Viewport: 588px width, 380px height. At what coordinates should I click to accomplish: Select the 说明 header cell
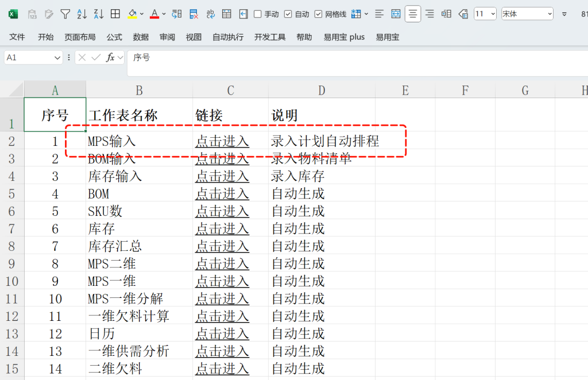[322, 115]
